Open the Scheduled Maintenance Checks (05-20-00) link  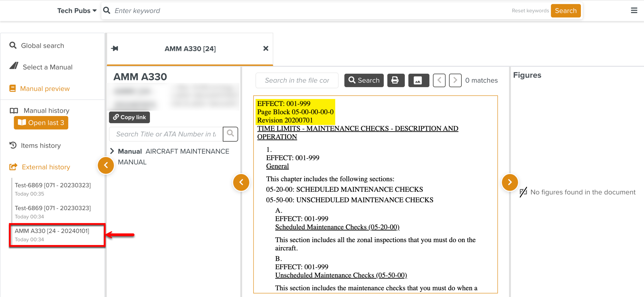(x=337, y=227)
